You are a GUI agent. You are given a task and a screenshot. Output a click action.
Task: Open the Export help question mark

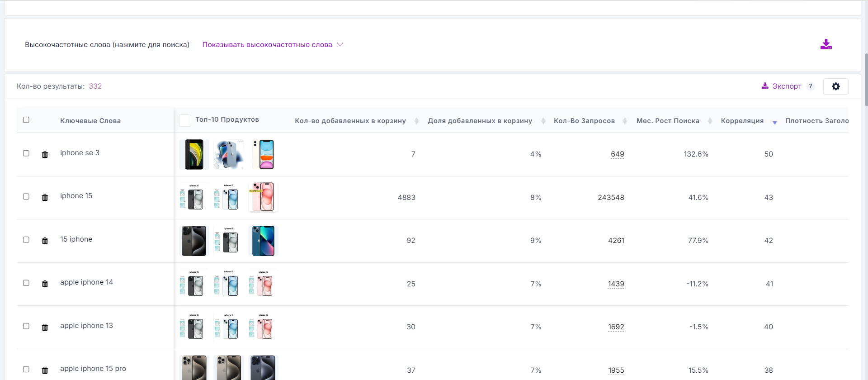click(811, 86)
